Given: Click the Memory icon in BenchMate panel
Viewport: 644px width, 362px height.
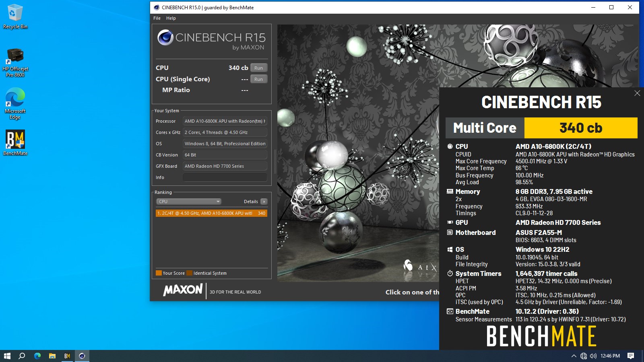Looking at the screenshot, I should (450, 191).
